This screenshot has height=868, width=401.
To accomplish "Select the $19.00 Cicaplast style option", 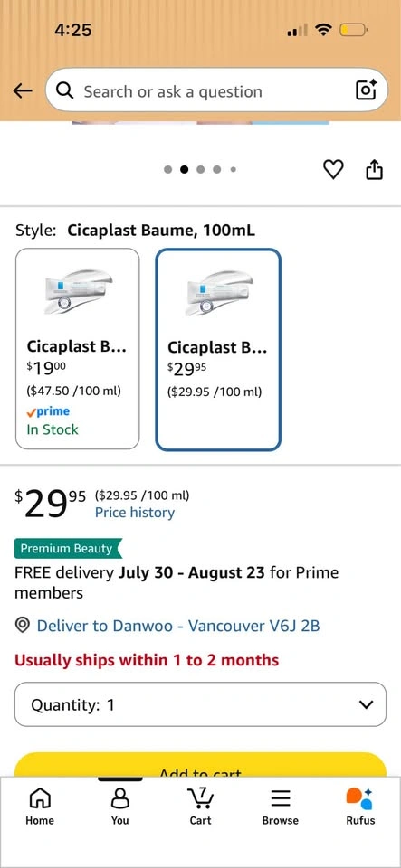I will pyautogui.click(x=78, y=349).
